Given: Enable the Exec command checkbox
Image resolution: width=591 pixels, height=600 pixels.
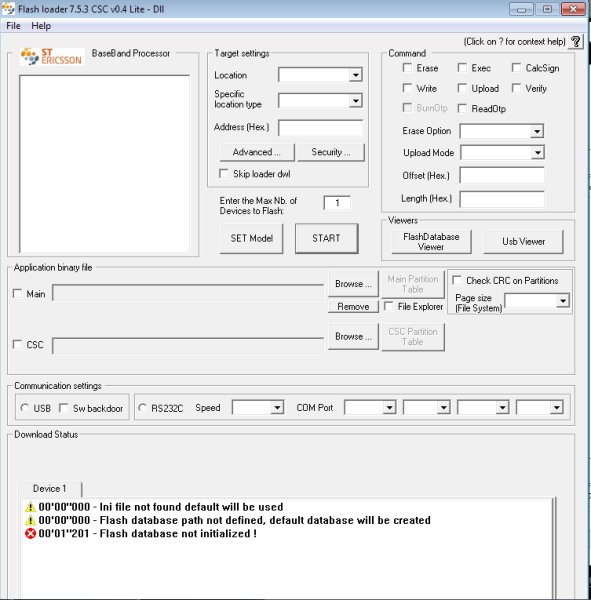Looking at the screenshot, I should click(x=462, y=68).
